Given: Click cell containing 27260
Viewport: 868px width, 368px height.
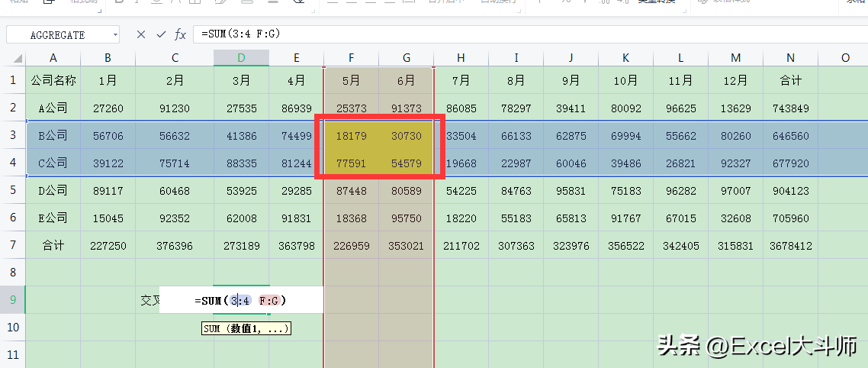Looking at the screenshot, I should (108, 108).
